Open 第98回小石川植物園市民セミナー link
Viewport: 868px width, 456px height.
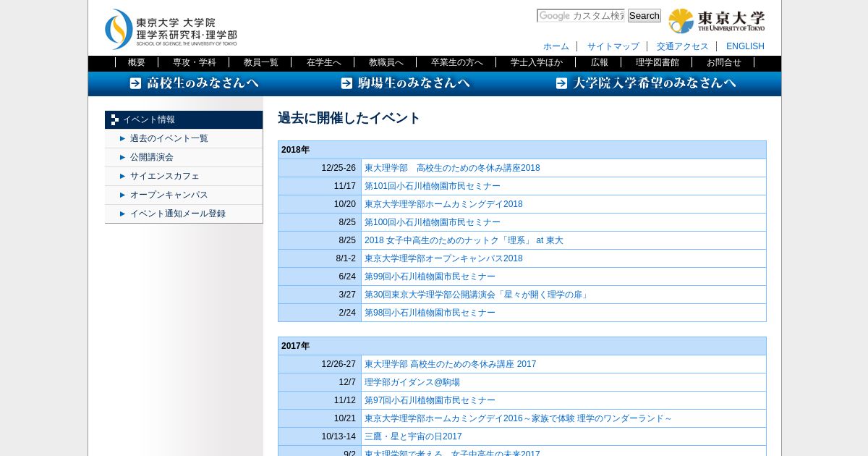[430, 313]
